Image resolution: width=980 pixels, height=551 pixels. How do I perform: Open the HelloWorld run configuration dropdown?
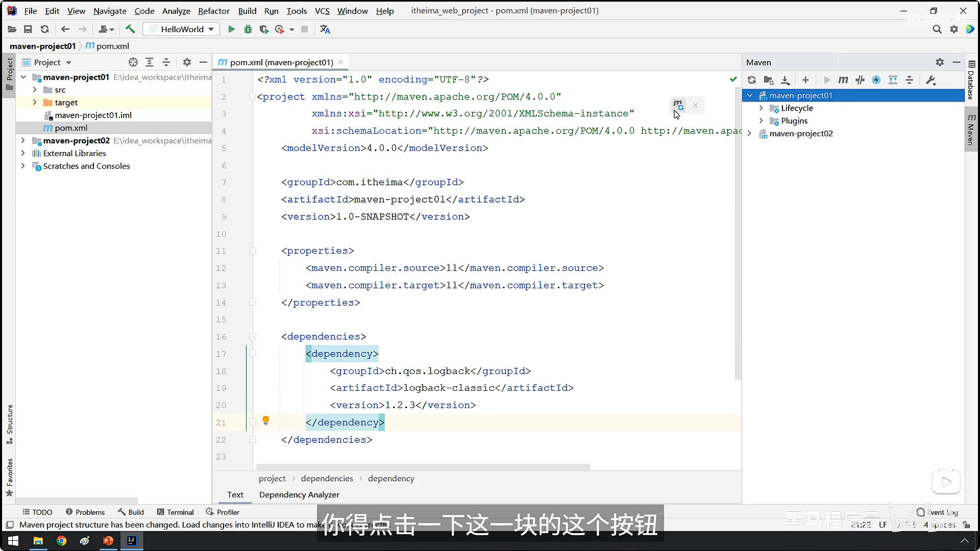181,29
